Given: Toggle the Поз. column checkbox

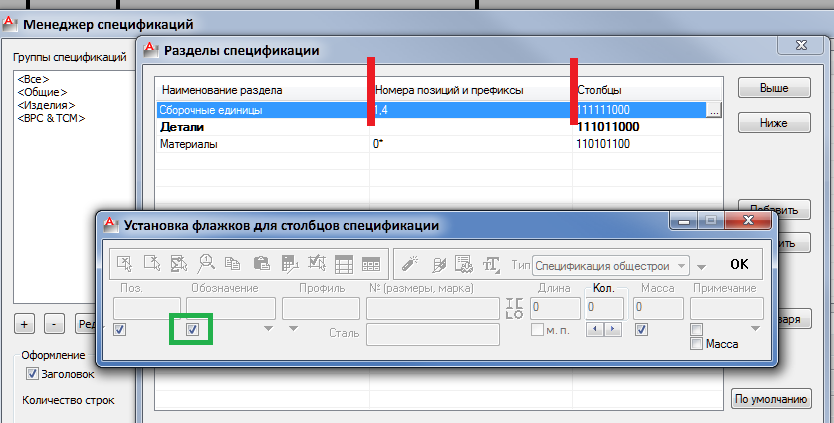Looking at the screenshot, I should click(120, 330).
